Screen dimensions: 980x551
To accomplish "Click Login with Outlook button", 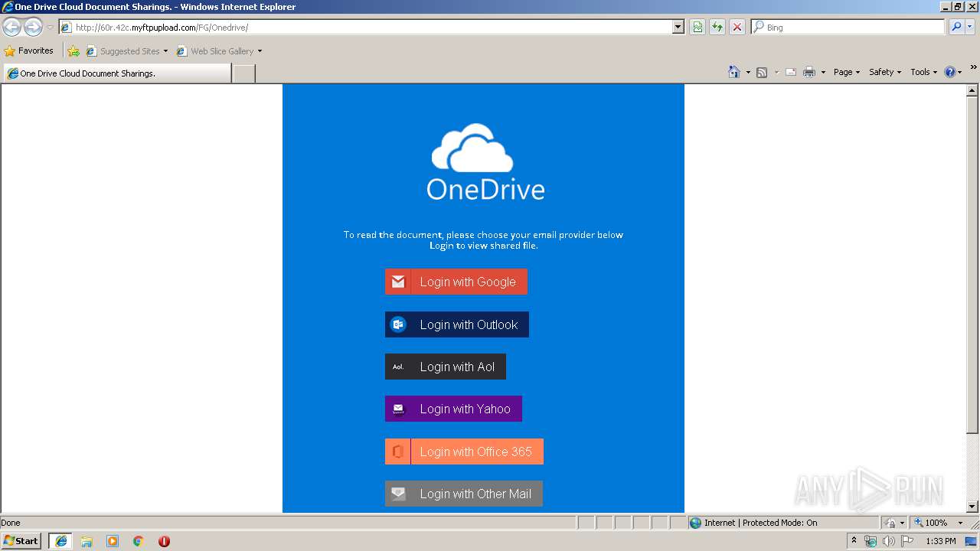I will click(457, 324).
